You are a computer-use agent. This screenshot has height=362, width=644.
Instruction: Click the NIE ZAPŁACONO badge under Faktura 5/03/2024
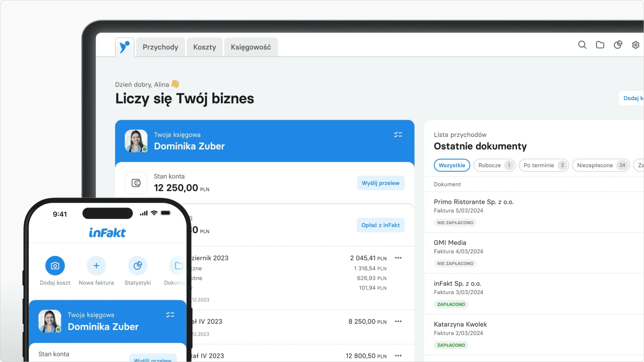point(455,223)
